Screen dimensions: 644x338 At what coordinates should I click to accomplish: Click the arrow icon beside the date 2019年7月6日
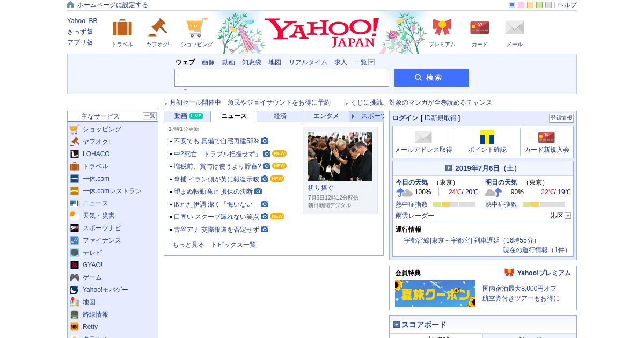(449, 168)
